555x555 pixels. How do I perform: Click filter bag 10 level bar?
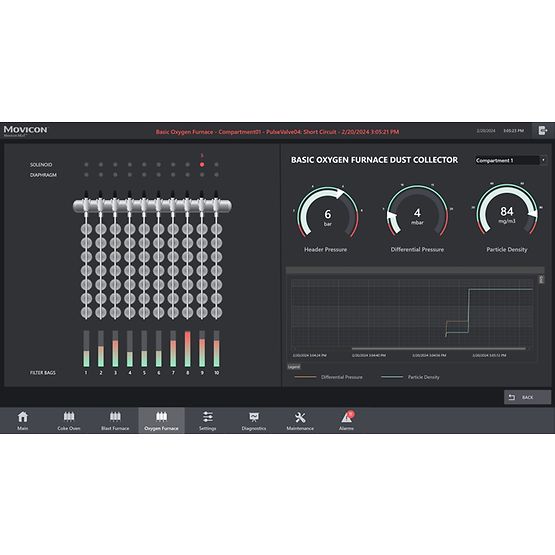216,349
